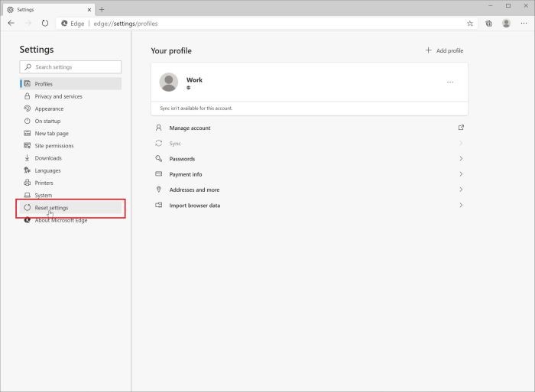
Task: Open the Settings and more ellipsis menu
Action: [x=524, y=23]
